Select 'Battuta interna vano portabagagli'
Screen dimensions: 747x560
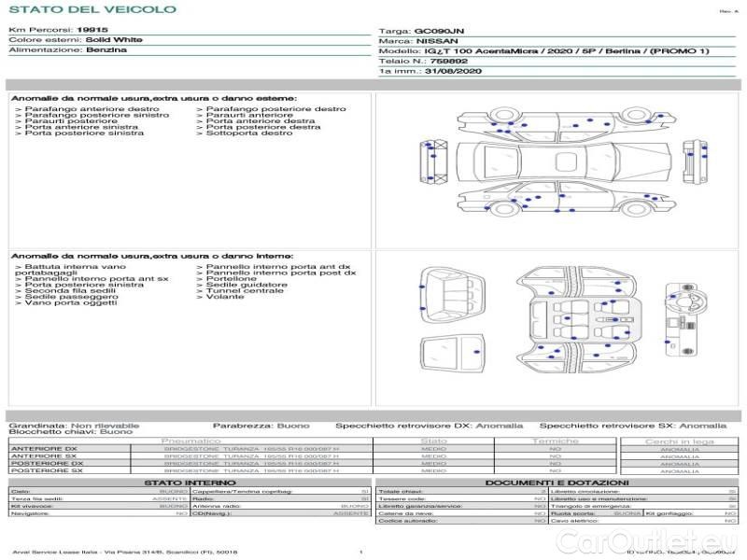click(71, 270)
